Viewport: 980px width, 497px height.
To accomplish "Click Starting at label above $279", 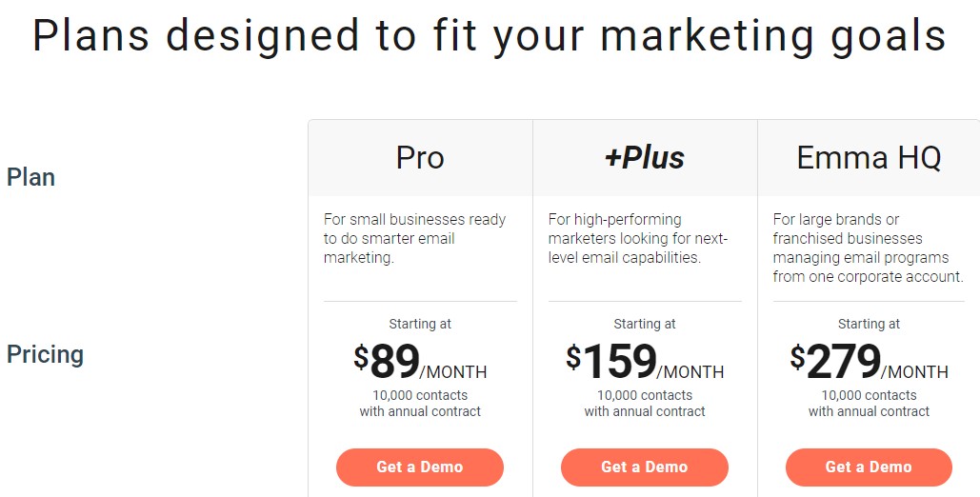I will pos(869,324).
